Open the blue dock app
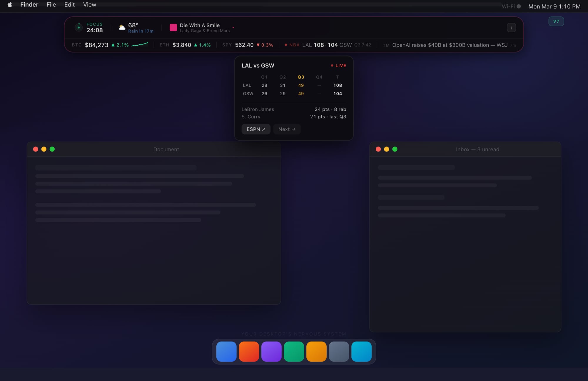Image resolution: width=588 pixels, height=381 pixels. (x=226, y=351)
